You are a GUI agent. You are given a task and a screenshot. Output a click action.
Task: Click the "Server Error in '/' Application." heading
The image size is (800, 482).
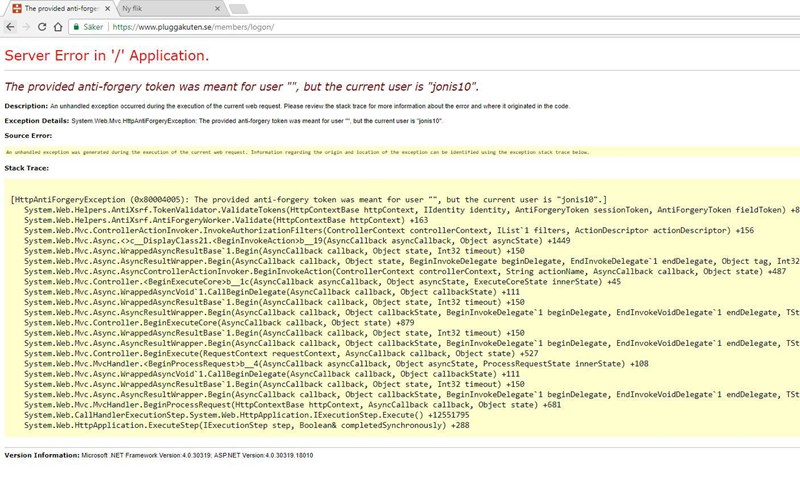pos(107,54)
